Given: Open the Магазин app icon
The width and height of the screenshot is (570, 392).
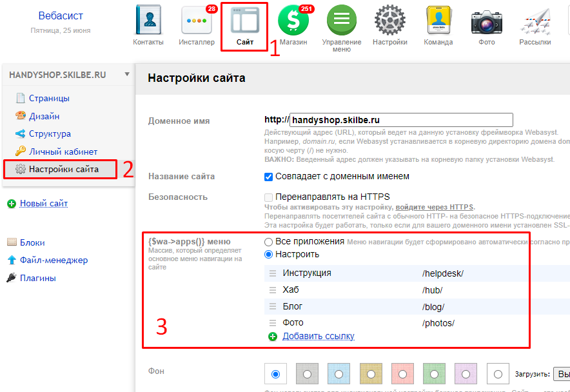Looking at the screenshot, I should [x=293, y=22].
